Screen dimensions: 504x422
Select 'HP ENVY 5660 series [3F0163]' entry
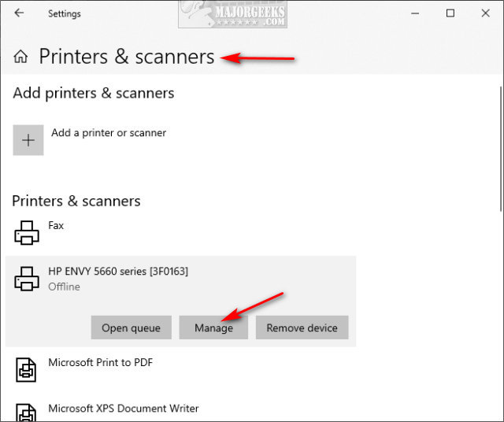(x=118, y=272)
